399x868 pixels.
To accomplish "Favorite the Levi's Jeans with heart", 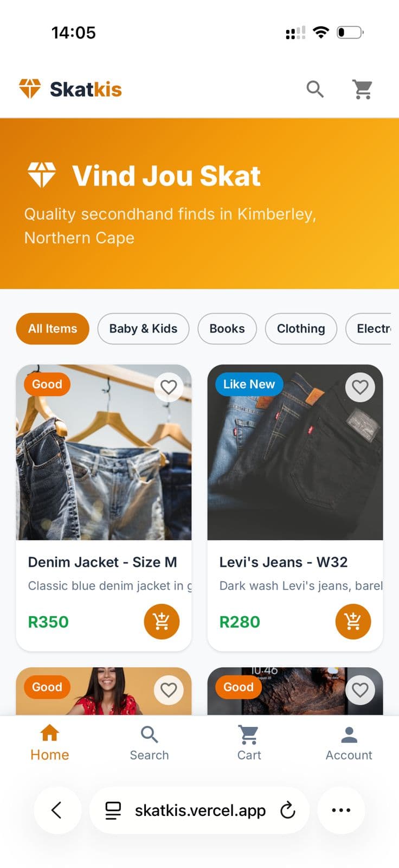I will pyautogui.click(x=360, y=387).
